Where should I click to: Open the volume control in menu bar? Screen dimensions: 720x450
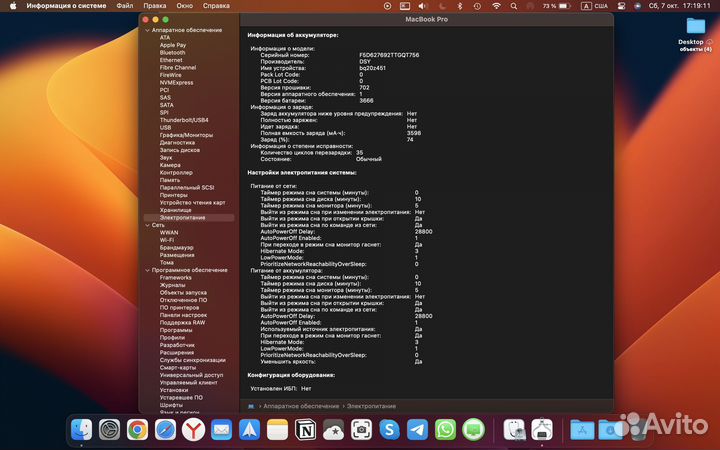coord(423,6)
